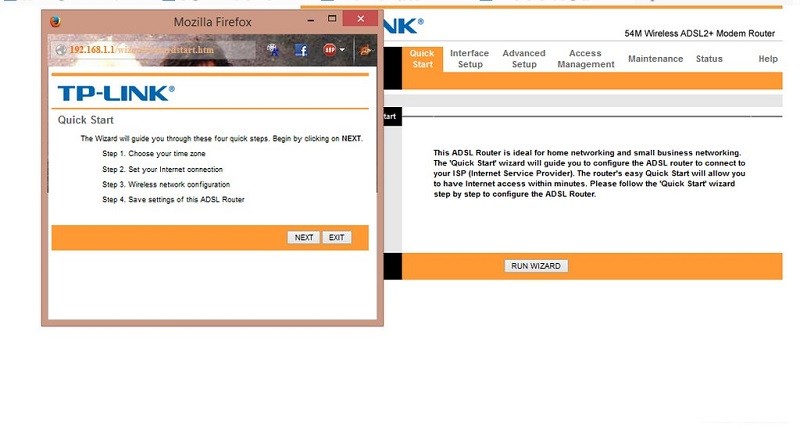Screen dimensions: 800x428
Task: Minimize the Mozilla Firefox popup window
Action: [311, 19]
